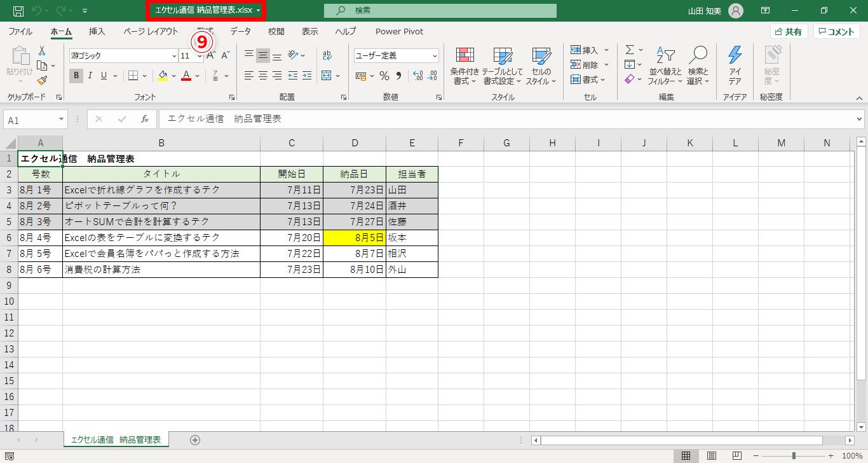Switch to 挿入 ribbon tab
868x463 pixels.
(x=97, y=31)
